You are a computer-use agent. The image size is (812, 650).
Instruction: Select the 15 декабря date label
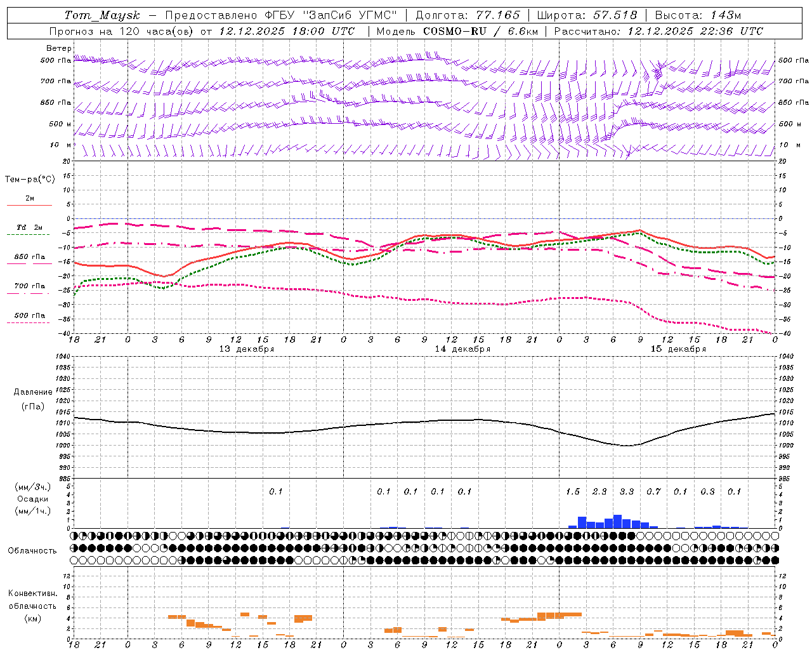pyautogui.click(x=678, y=349)
